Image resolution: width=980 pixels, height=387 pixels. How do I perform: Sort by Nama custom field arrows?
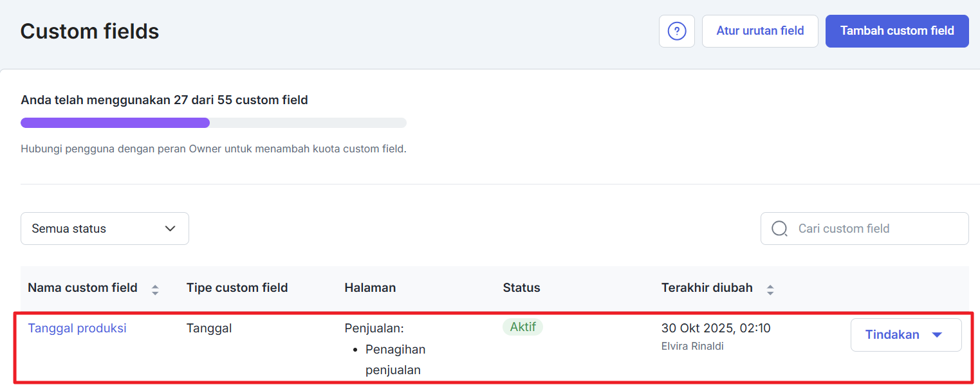(155, 289)
